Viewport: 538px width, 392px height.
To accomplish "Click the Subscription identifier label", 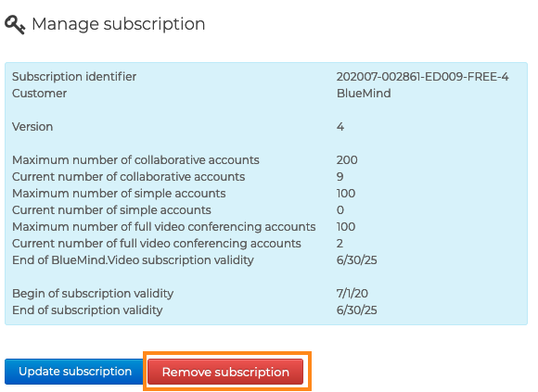I will click(x=74, y=76).
